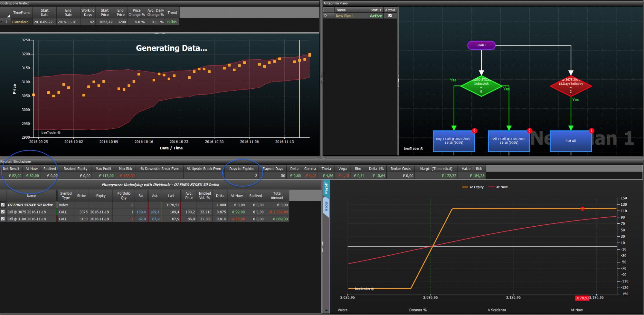
Task: Expand the Giornaliero timeframe row
Action: [1, 22]
